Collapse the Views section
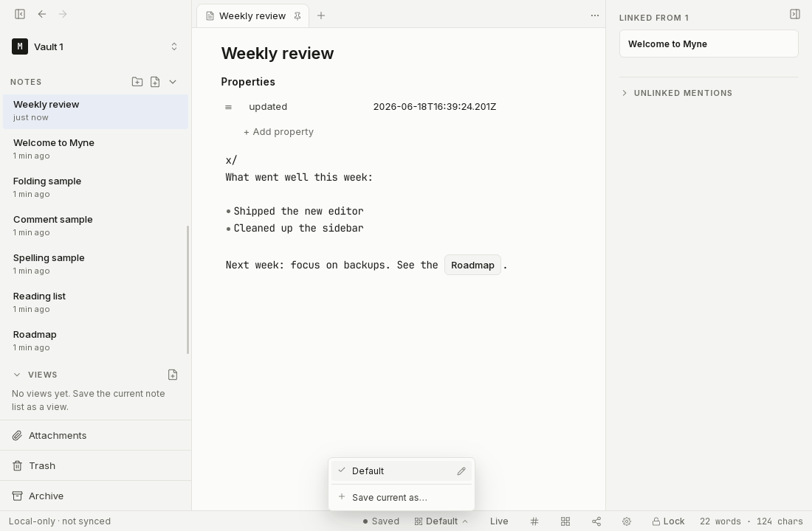This screenshot has height=531, width=812. (17, 375)
